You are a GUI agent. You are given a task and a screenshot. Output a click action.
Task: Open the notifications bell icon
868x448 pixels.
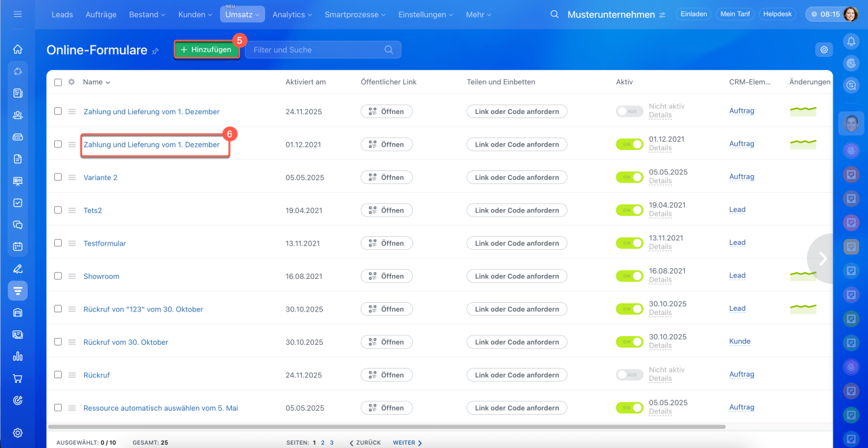(851, 42)
